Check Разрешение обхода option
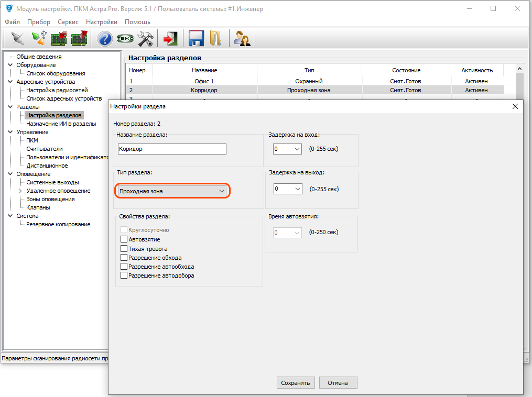This screenshot has width=532, height=397. pos(124,258)
